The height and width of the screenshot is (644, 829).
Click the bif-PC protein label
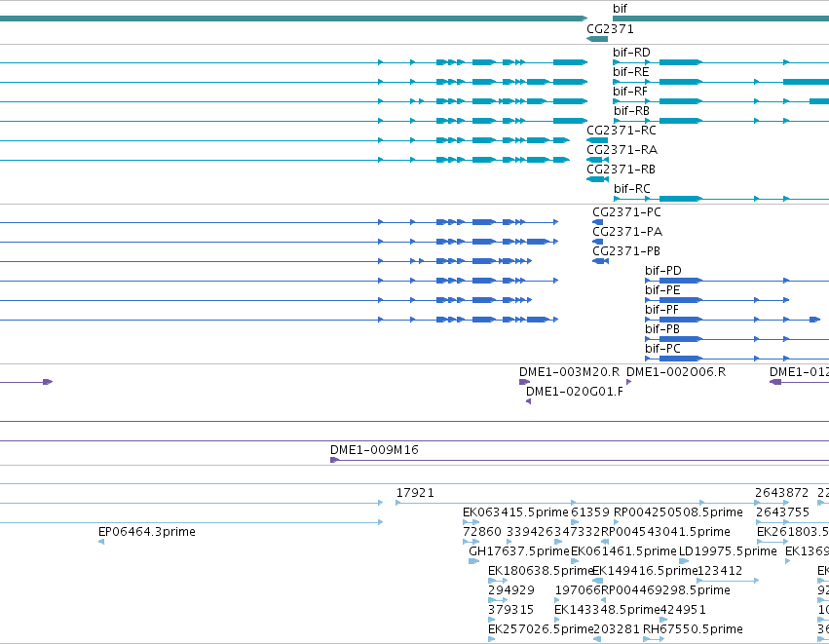(x=662, y=349)
